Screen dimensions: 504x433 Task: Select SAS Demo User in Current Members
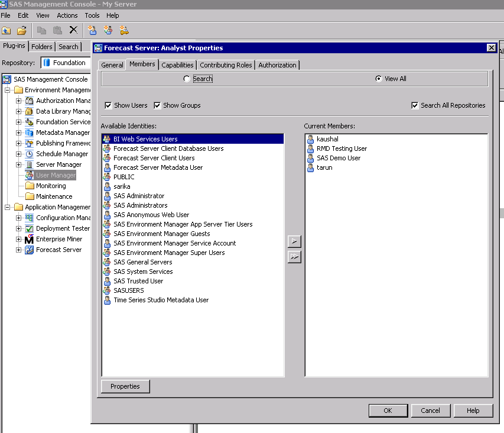pos(338,158)
